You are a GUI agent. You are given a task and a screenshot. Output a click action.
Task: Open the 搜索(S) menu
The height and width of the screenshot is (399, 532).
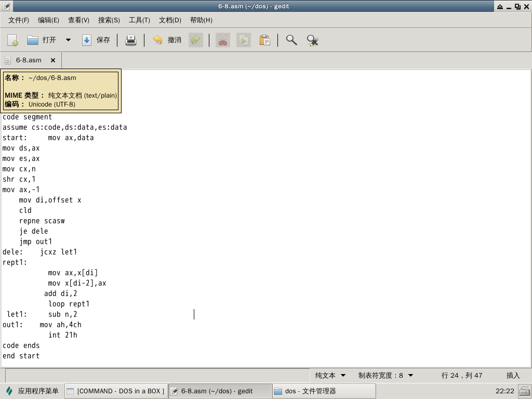pyautogui.click(x=109, y=20)
